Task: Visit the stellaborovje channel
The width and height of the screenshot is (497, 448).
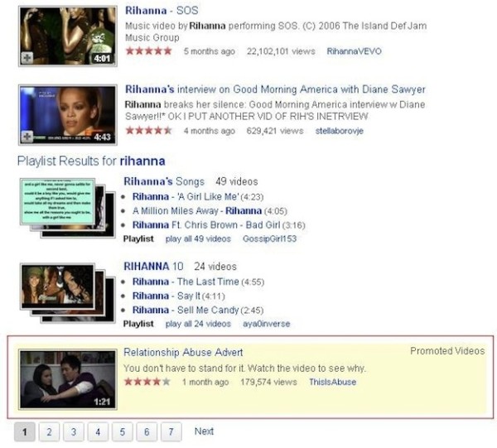Action: tap(339, 131)
